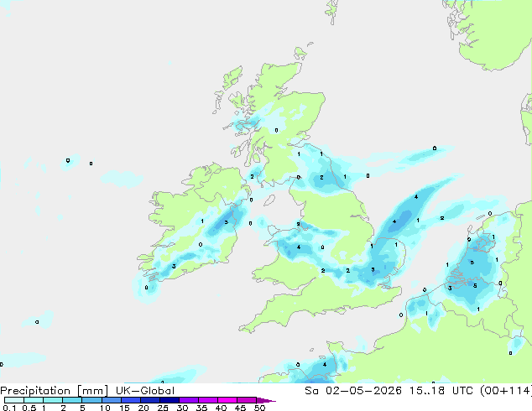532x411 pixels.
Task: Click the '(00+114)' forecast hour text
Action: (506, 390)
